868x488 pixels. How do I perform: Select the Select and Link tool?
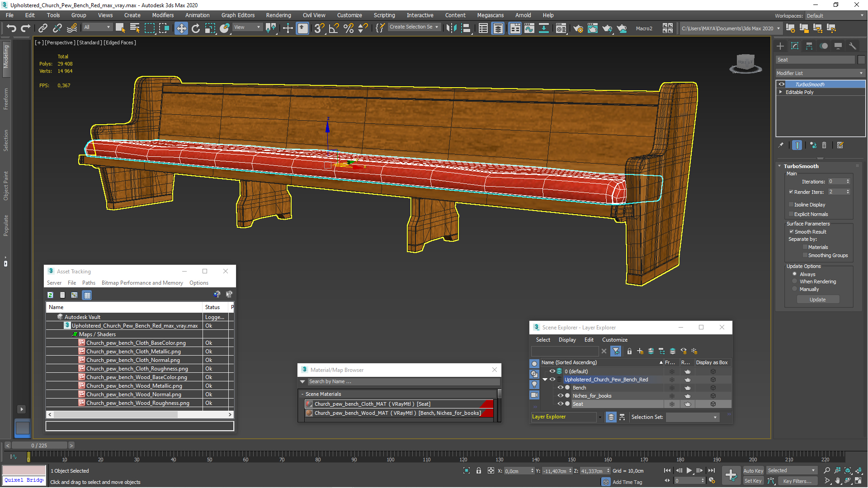(43, 28)
